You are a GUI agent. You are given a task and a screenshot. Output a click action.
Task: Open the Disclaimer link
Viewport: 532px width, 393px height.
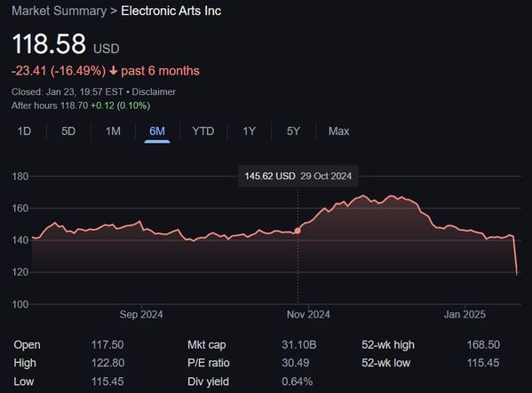tap(154, 91)
